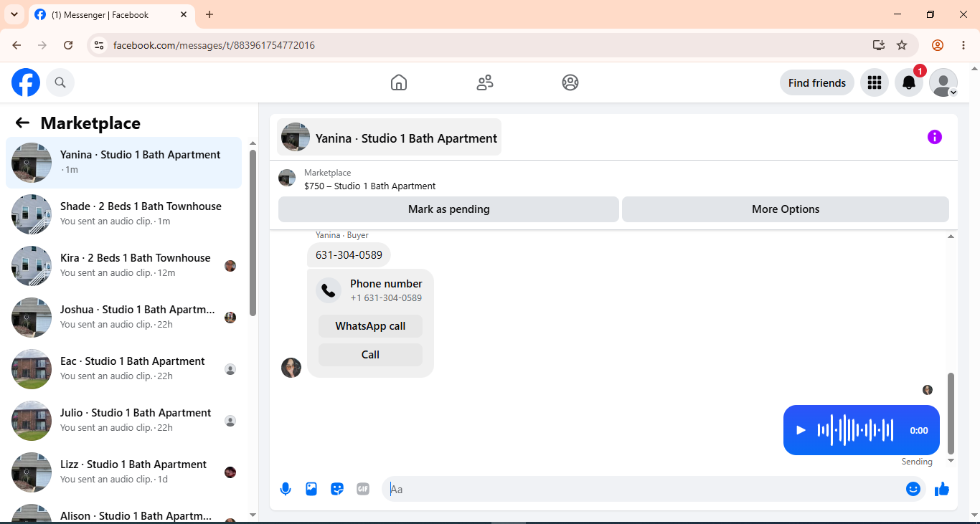This screenshot has height=524, width=980.
Task: Open a new browser tab
Action: pyautogui.click(x=209, y=14)
